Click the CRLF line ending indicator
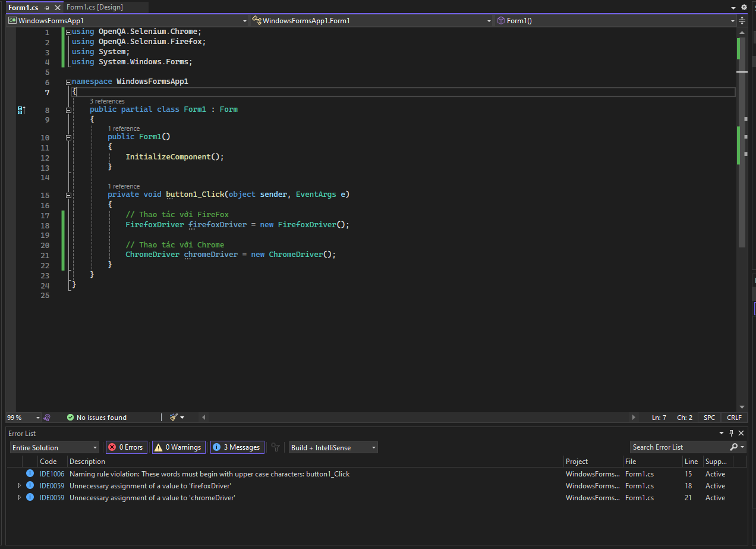This screenshot has height=549, width=756. (733, 418)
